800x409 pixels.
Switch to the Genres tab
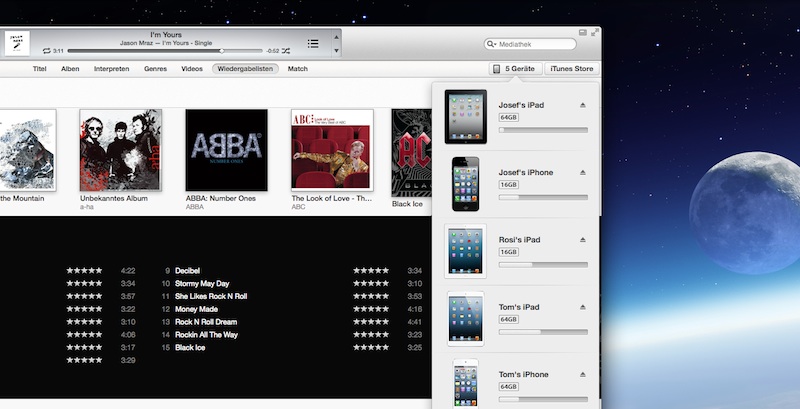[x=155, y=69]
